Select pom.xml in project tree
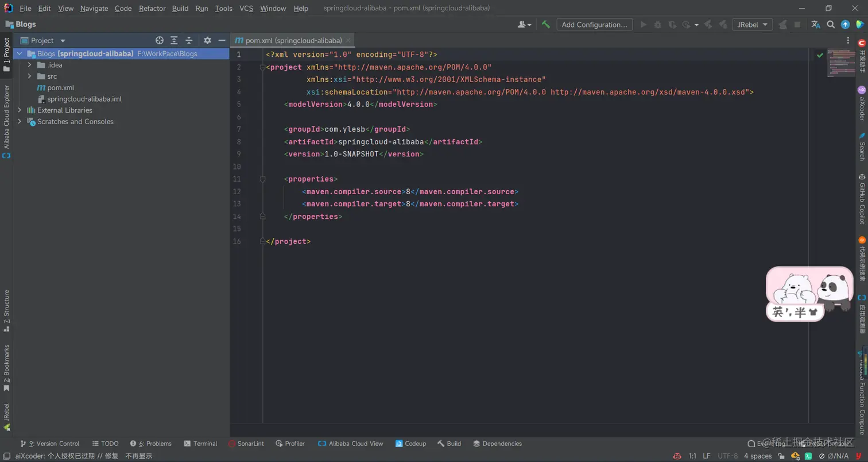 55,88
